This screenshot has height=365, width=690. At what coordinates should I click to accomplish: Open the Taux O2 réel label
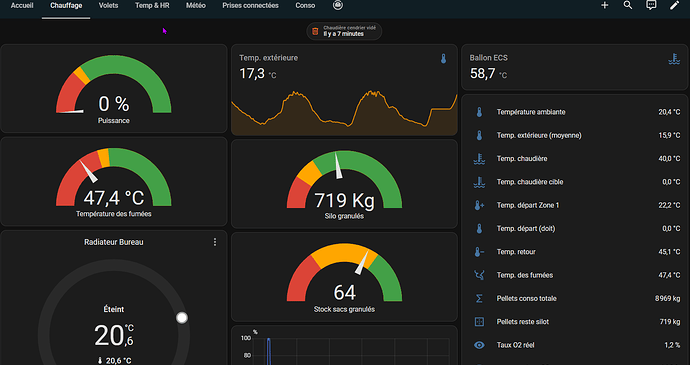[515, 346]
